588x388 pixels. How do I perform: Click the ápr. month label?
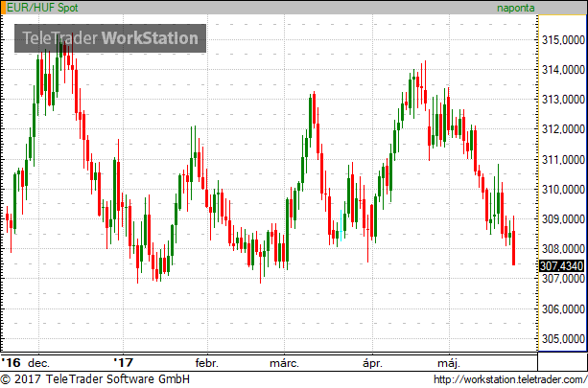tap(372, 363)
